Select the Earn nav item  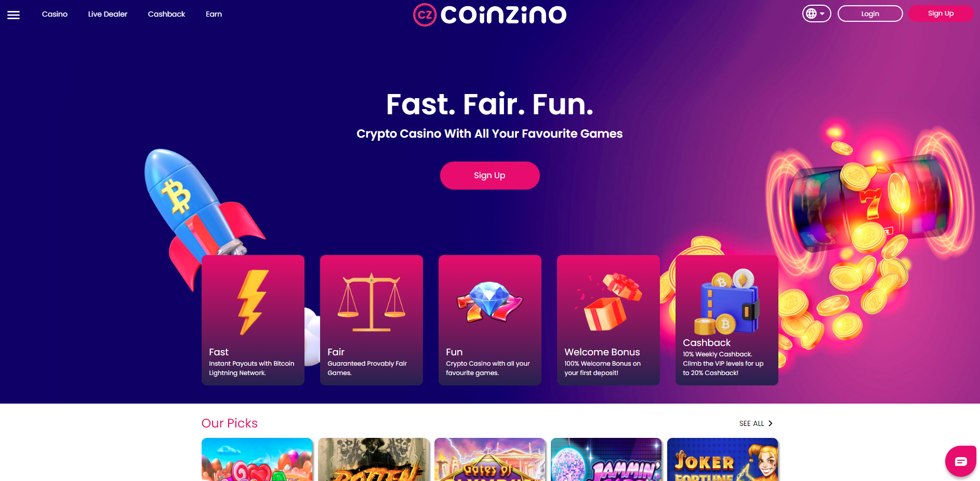point(214,14)
